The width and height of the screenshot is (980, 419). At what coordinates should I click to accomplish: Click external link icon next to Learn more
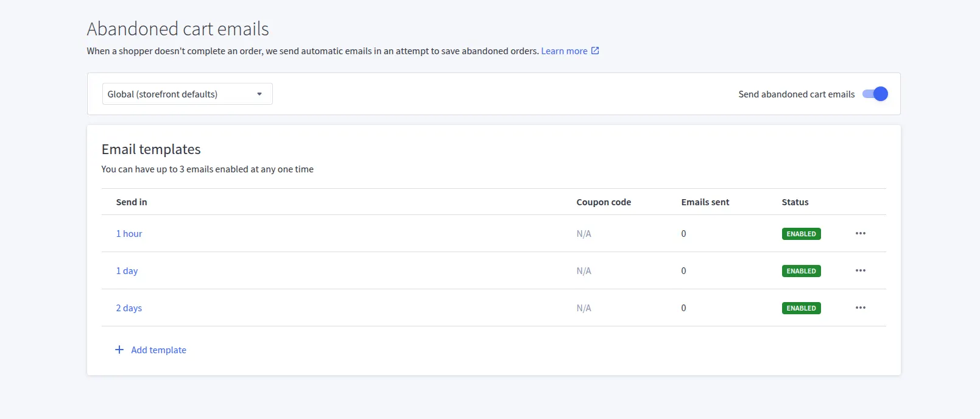(595, 51)
